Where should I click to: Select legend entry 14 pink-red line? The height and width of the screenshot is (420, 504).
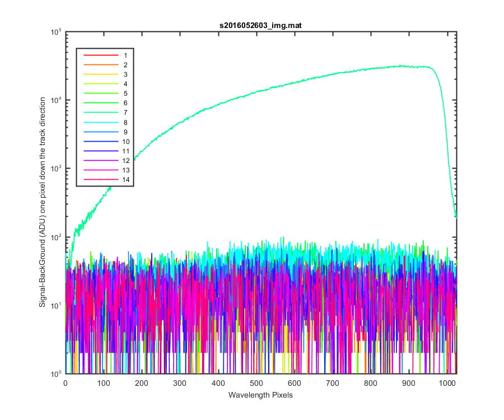click(101, 180)
